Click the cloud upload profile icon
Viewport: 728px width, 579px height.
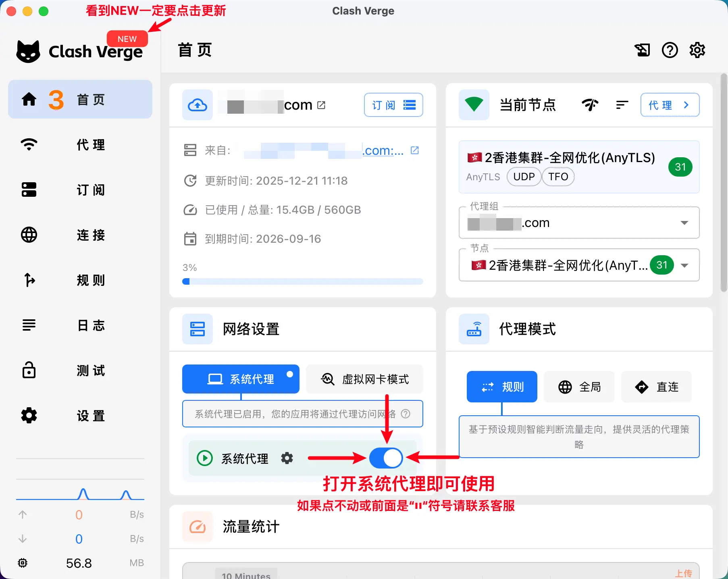(x=198, y=105)
